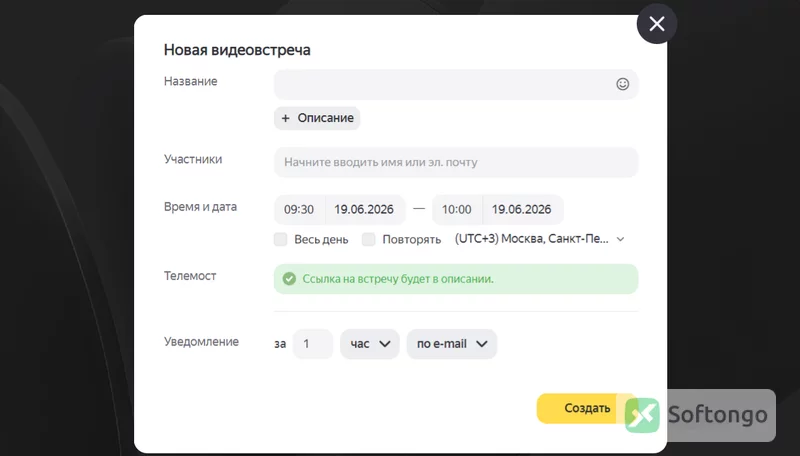This screenshot has height=456, width=800.
Task: Click the Создать button
Action: coord(587,408)
